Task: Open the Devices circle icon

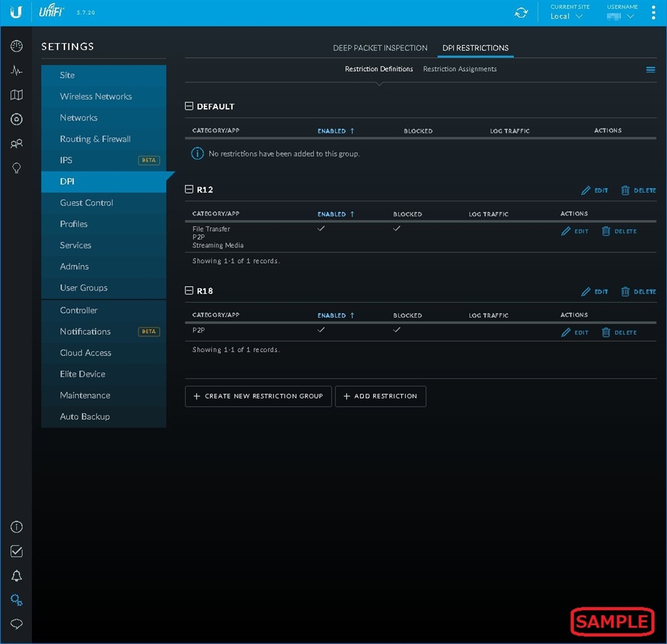Action: [16, 119]
